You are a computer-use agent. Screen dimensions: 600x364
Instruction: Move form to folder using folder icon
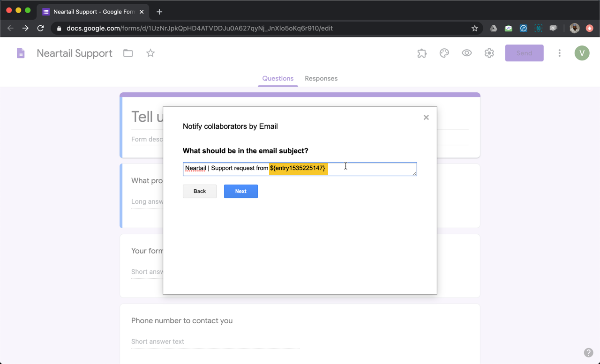coord(127,53)
